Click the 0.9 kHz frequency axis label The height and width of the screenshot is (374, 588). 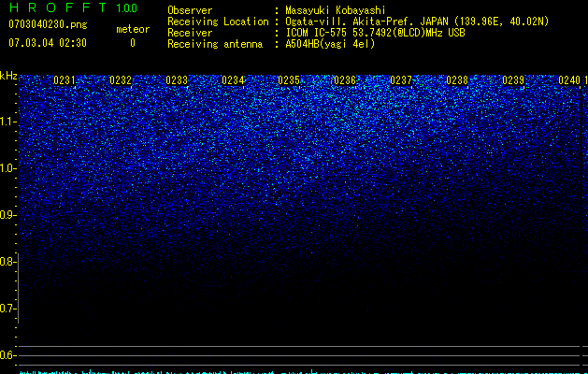tap(7, 215)
